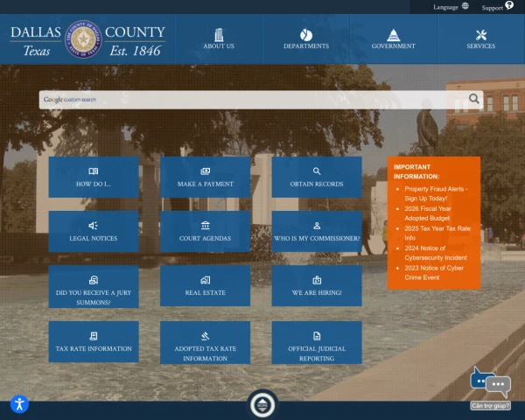Click the search magnifier icon
525x420 pixels.
click(x=474, y=99)
